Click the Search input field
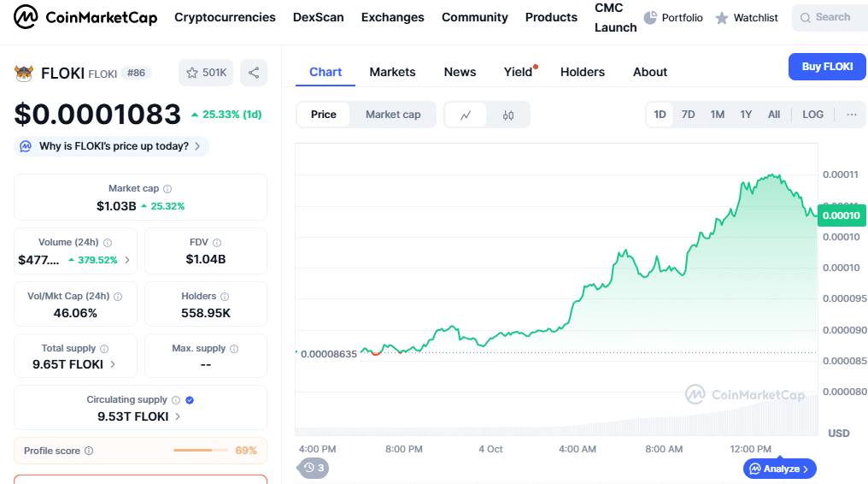The image size is (868, 484). pyautogui.click(x=831, y=17)
